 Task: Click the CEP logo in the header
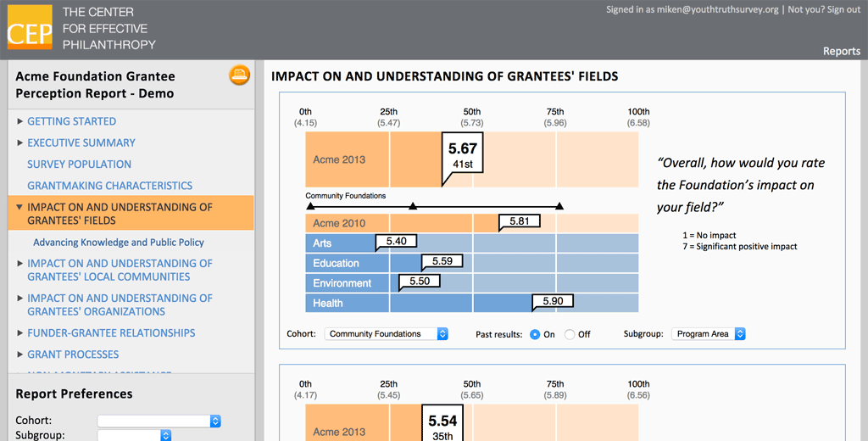(30, 28)
